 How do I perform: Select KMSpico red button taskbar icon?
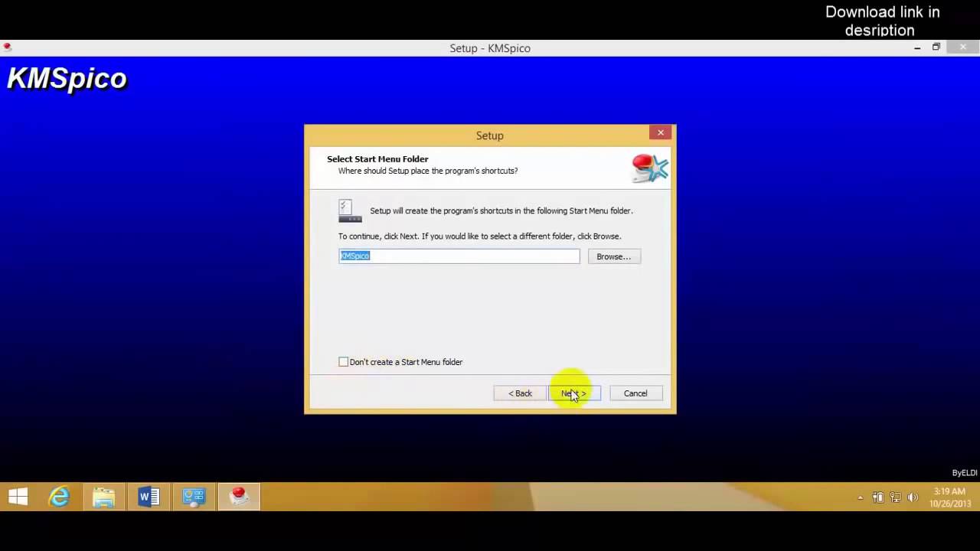(x=239, y=497)
